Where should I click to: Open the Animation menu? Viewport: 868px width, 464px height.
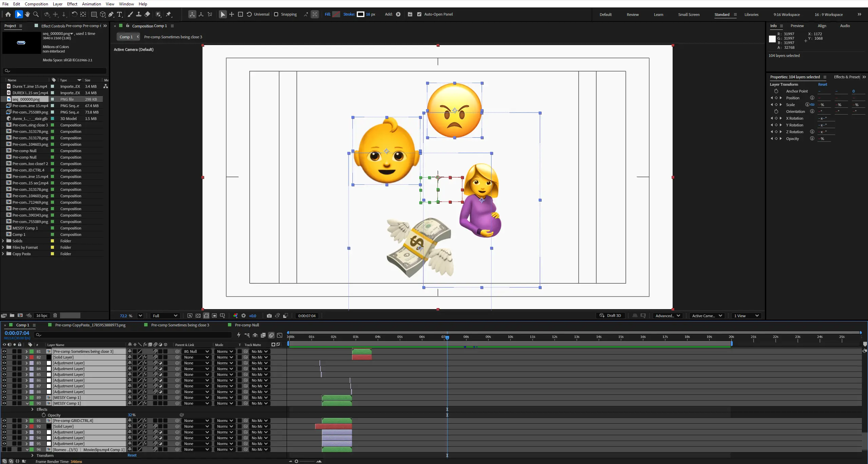click(x=91, y=4)
